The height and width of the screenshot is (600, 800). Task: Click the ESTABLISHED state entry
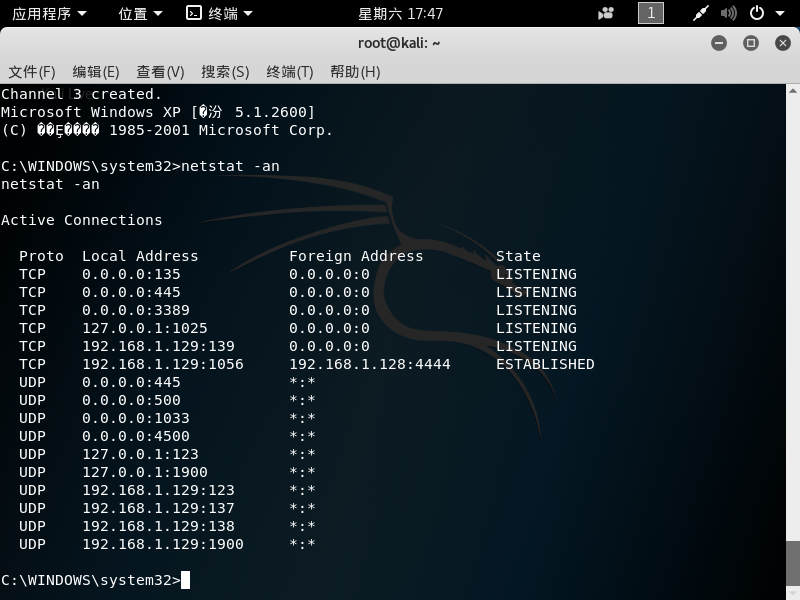(545, 364)
